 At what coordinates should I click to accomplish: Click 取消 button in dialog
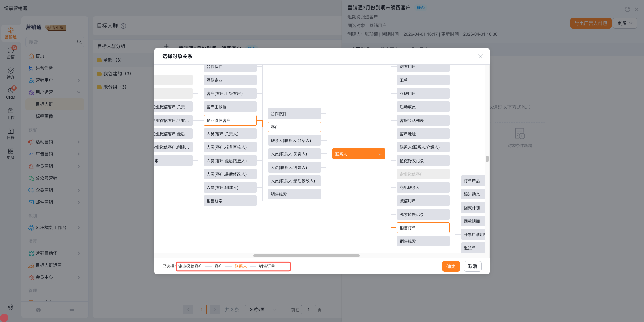(472, 266)
